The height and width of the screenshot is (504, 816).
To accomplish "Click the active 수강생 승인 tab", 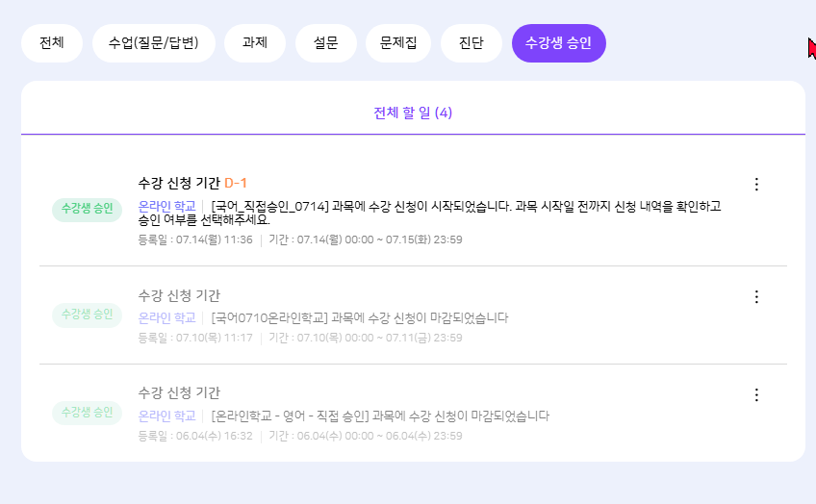I will 558,43.
